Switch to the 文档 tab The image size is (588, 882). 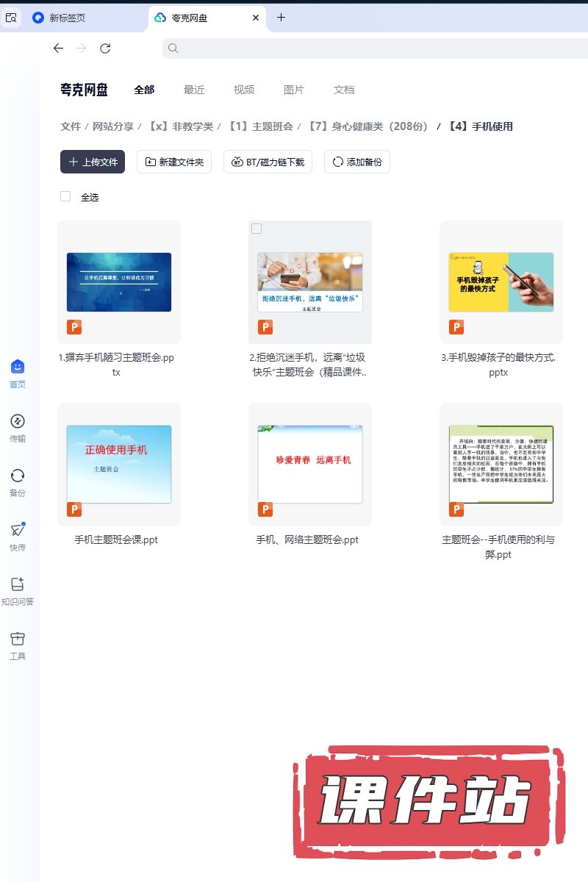[344, 90]
